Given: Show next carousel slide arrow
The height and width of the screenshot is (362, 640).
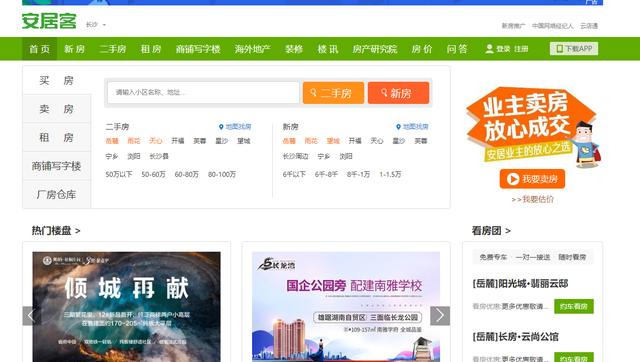Looking at the screenshot, I should [440, 315].
